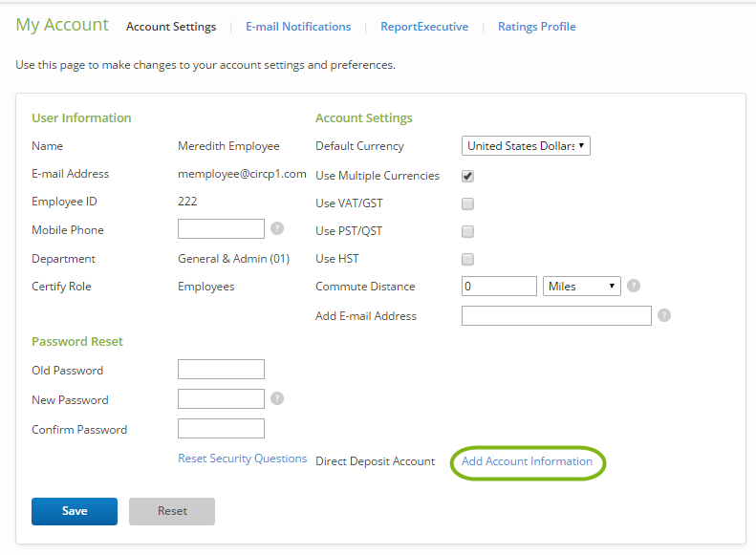Open Add Account Information link

point(527,461)
